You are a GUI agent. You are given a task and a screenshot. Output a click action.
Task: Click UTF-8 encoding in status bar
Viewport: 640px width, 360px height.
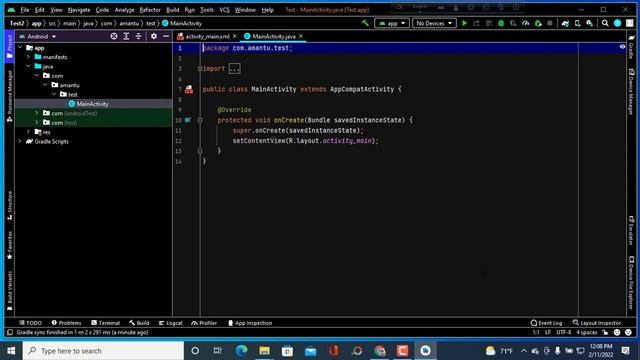[564, 333]
